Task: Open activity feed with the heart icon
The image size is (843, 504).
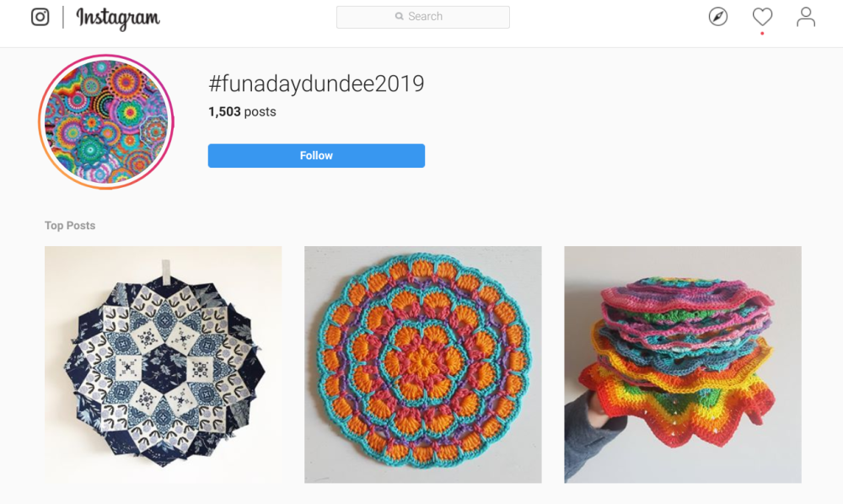Action: click(762, 17)
